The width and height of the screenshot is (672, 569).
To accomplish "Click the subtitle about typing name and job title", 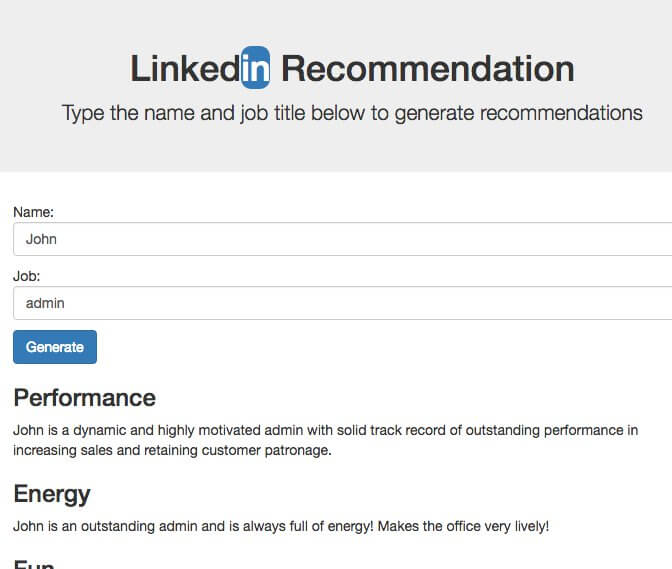I will [352, 114].
